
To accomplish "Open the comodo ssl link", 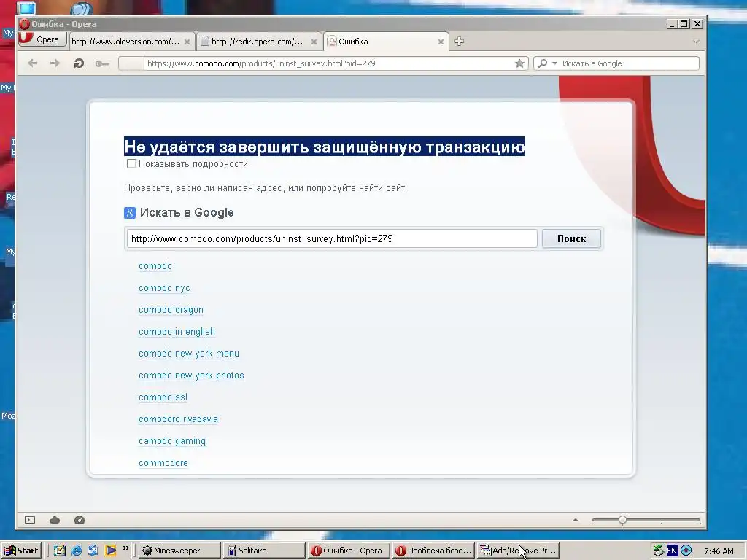I will coord(163,397).
